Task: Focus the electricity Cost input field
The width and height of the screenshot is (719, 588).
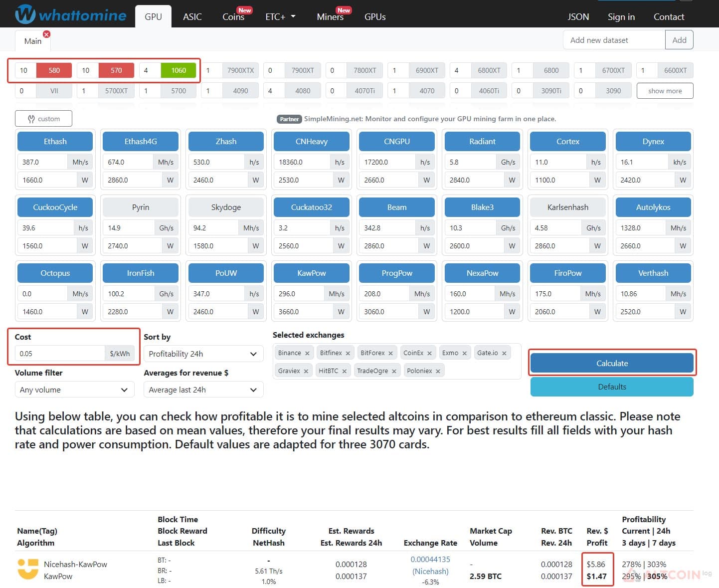Action: pyautogui.click(x=60, y=354)
